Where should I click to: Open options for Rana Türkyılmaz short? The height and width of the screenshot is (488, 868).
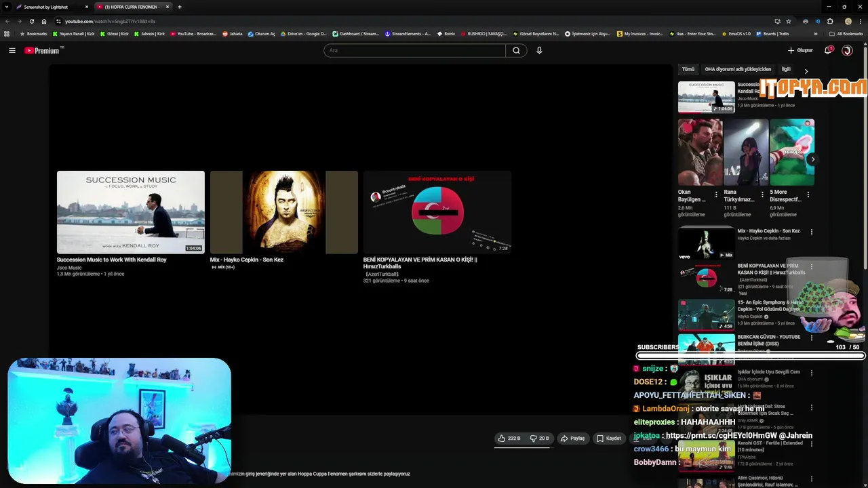762,195
